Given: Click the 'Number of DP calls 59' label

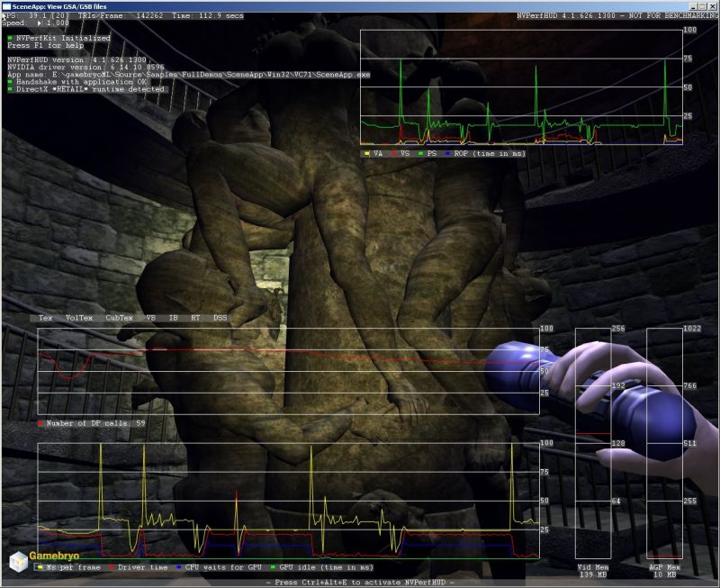Looking at the screenshot, I should [95, 423].
